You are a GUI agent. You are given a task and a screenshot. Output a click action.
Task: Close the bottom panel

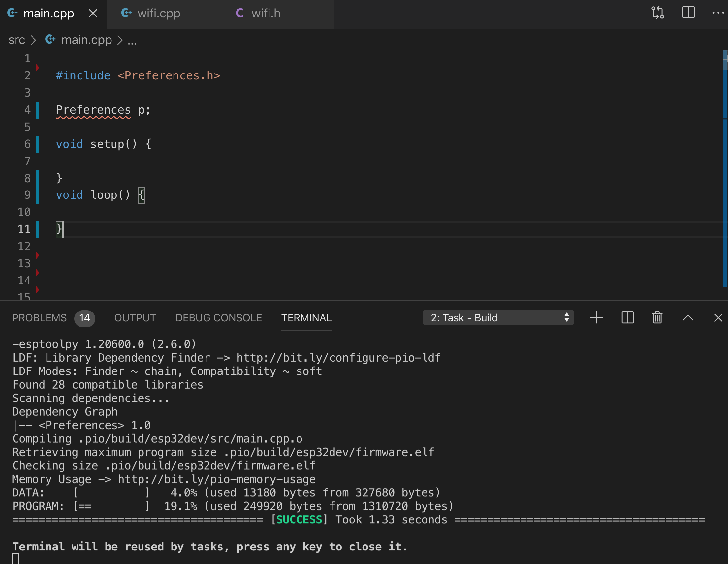(718, 317)
